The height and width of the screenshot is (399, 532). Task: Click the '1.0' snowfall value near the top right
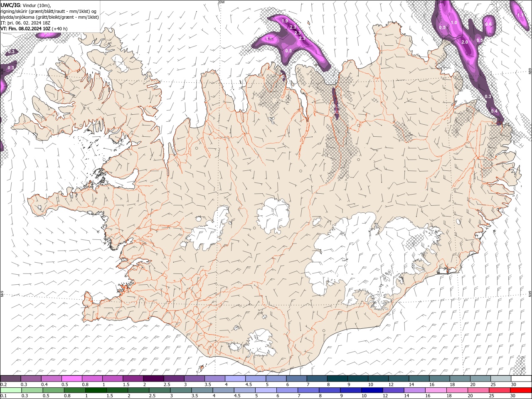454,22
